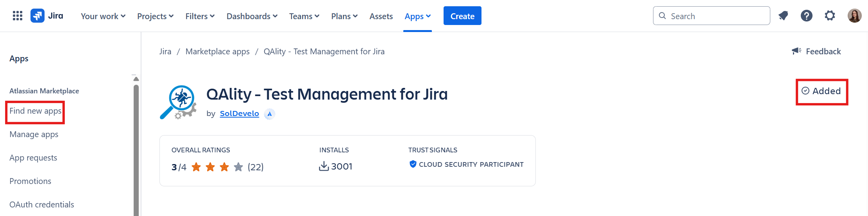Open Manage apps in sidebar

click(x=34, y=134)
